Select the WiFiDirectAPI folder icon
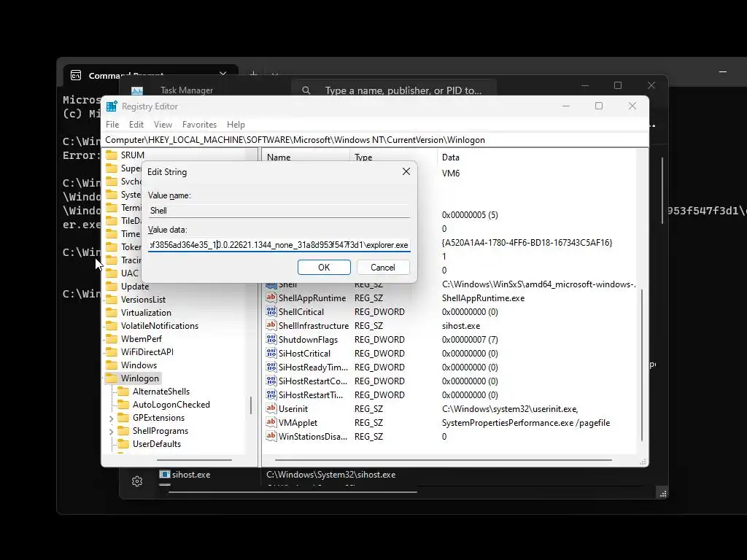The height and width of the screenshot is (560, 747). [x=112, y=352]
